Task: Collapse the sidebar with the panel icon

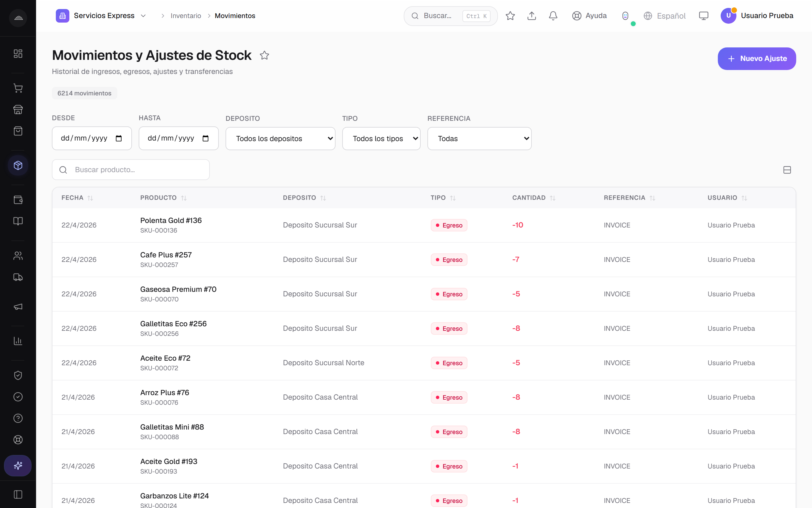Action: coord(18,494)
